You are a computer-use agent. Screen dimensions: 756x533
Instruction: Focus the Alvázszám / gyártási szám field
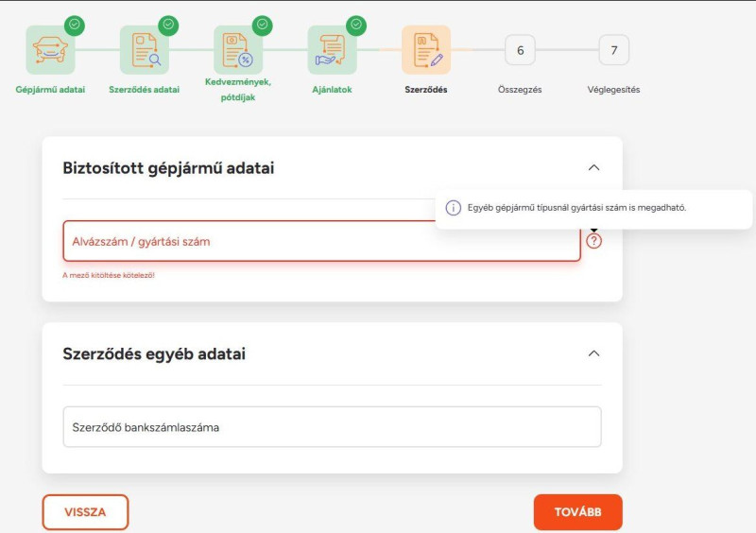pyautogui.click(x=321, y=241)
